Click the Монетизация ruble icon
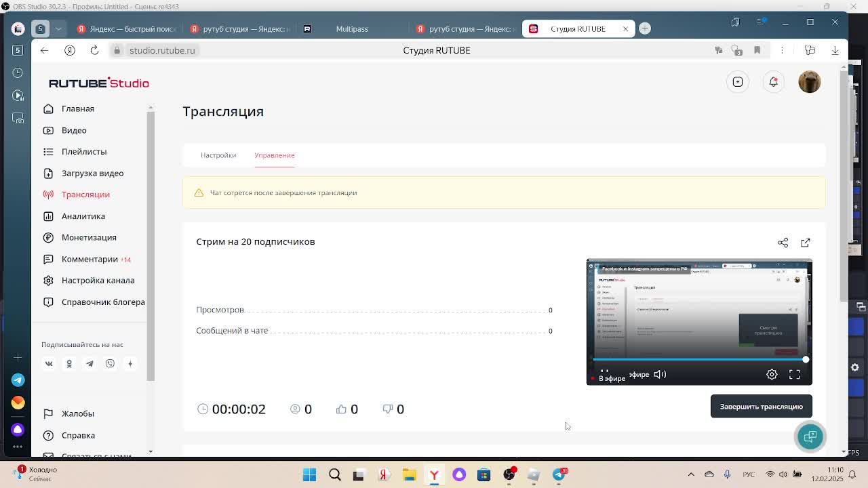868x488 pixels. (48, 237)
